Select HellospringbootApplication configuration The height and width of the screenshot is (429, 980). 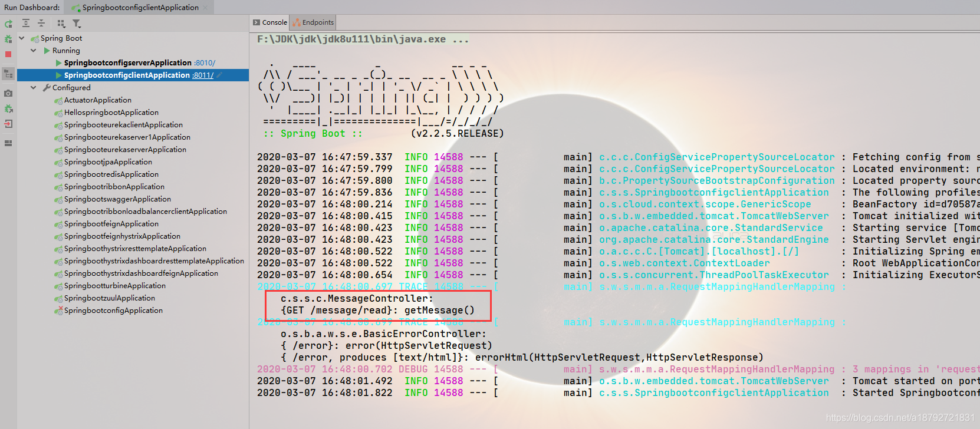[x=111, y=113]
